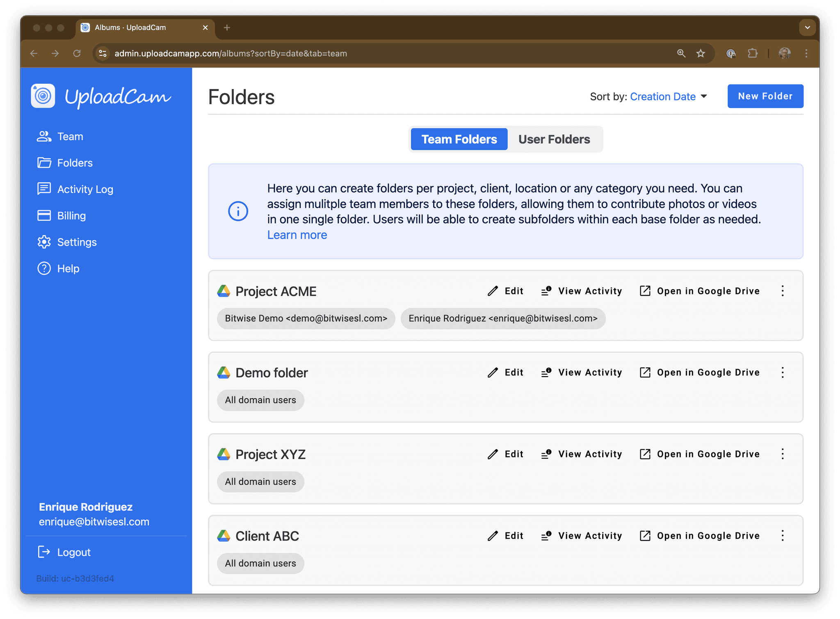Click the UploadCam logo icon
The image size is (840, 619).
coord(43,96)
